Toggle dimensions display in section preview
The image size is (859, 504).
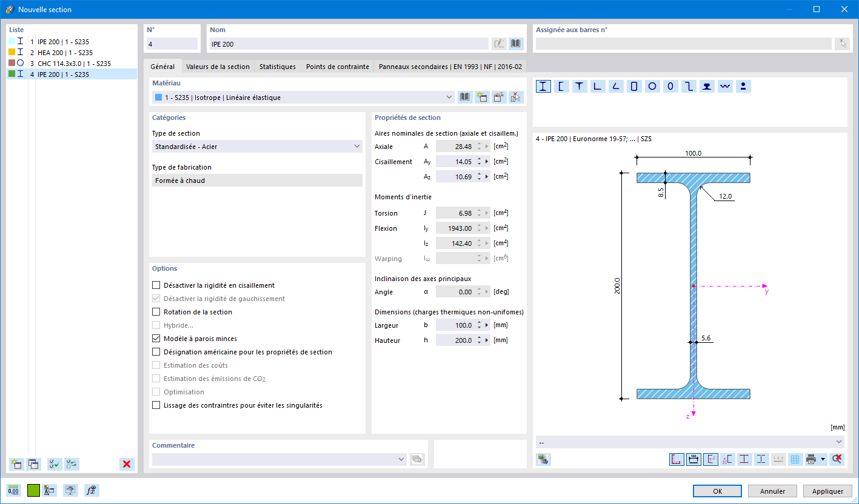[694, 459]
